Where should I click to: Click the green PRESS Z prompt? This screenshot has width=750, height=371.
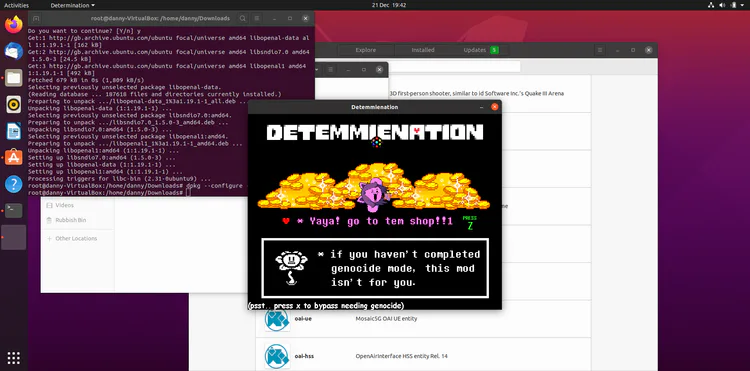click(470, 222)
